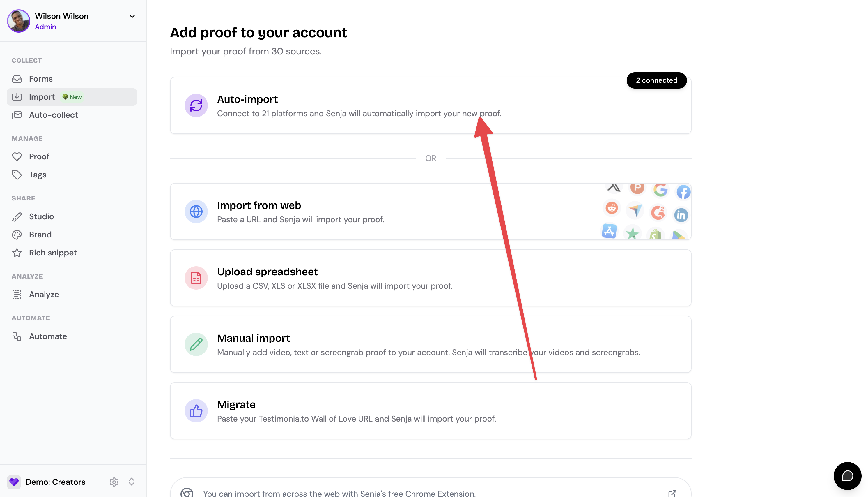The image size is (868, 497).
Task: Open project settings gear icon
Action: [x=114, y=482]
